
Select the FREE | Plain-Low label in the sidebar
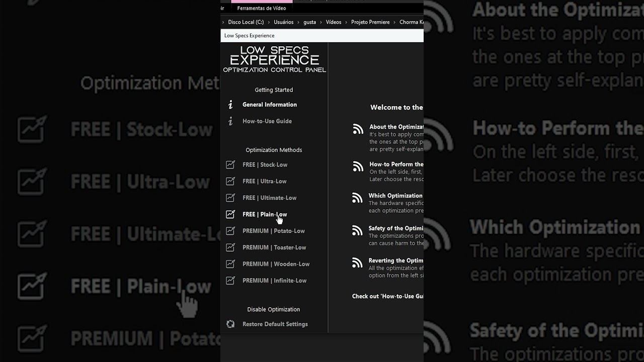pyautogui.click(x=265, y=214)
